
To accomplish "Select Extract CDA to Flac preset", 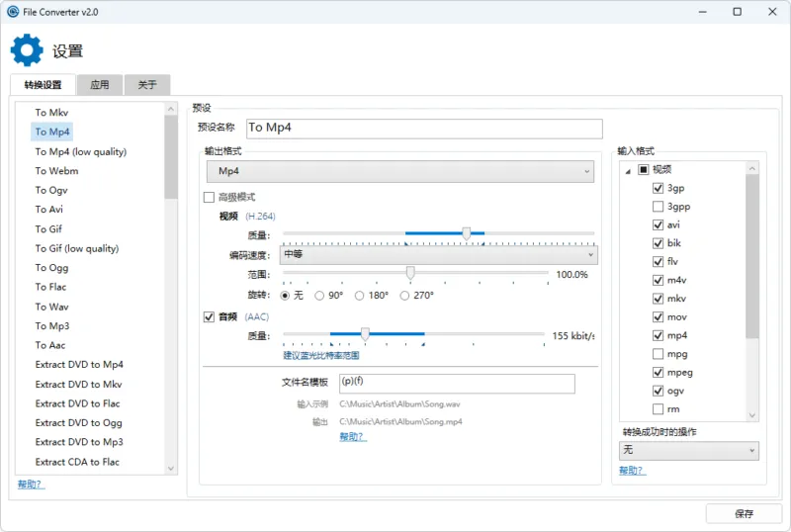I will click(77, 462).
